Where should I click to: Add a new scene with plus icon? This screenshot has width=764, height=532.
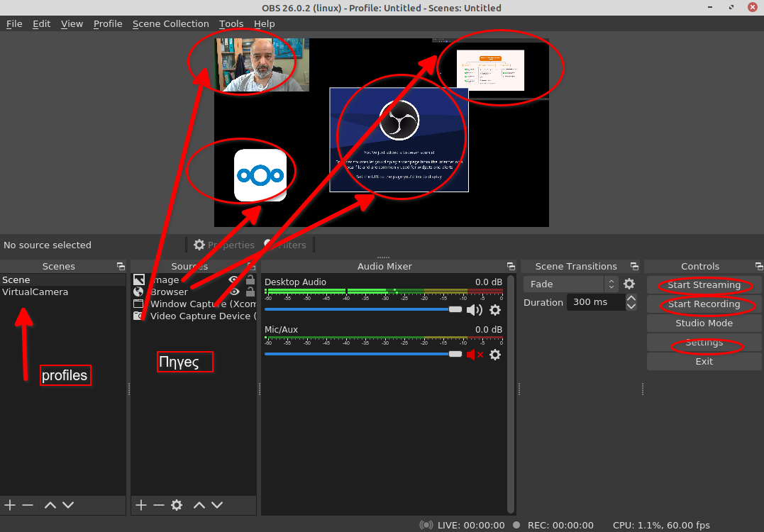point(10,505)
